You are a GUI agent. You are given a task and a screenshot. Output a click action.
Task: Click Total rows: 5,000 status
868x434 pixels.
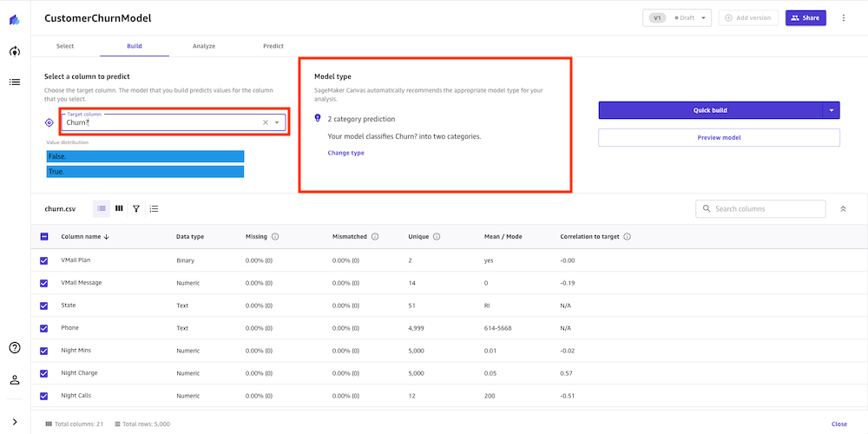click(142, 424)
